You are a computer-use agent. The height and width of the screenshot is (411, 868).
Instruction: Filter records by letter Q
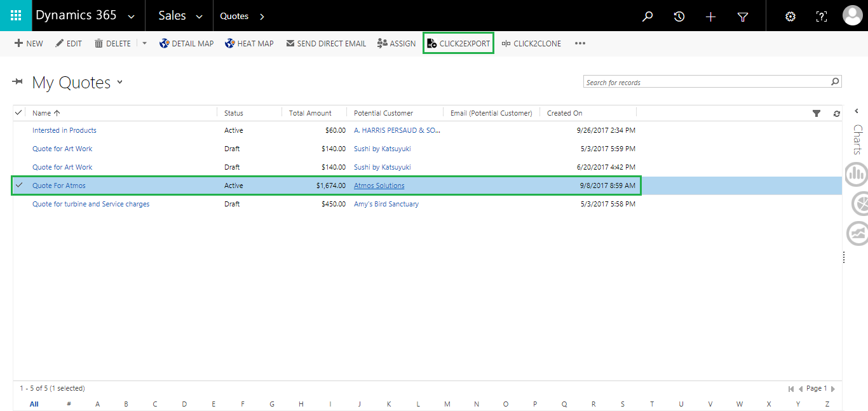click(564, 404)
